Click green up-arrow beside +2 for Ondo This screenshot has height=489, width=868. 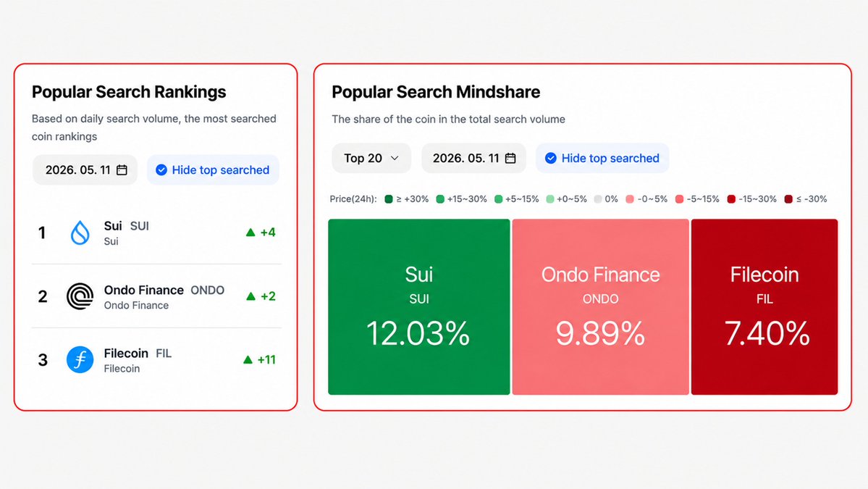tap(250, 296)
